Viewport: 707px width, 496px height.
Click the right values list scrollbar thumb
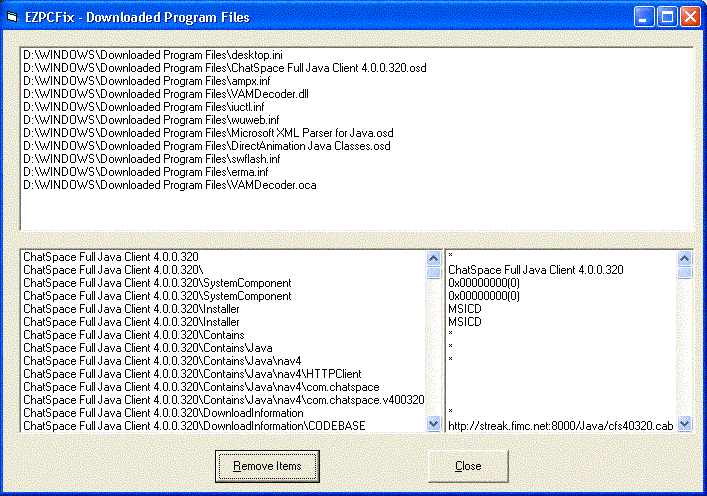click(x=684, y=272)
